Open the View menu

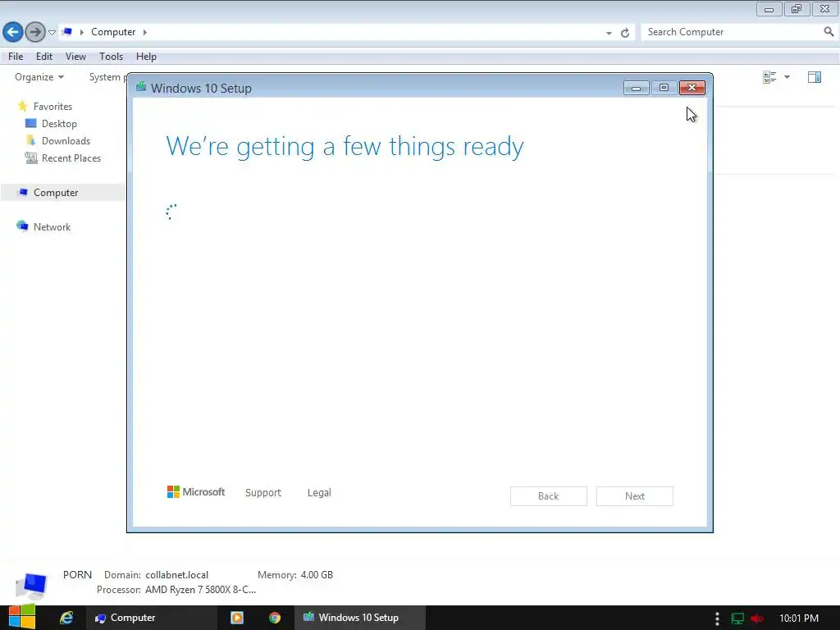coord(75,57)
